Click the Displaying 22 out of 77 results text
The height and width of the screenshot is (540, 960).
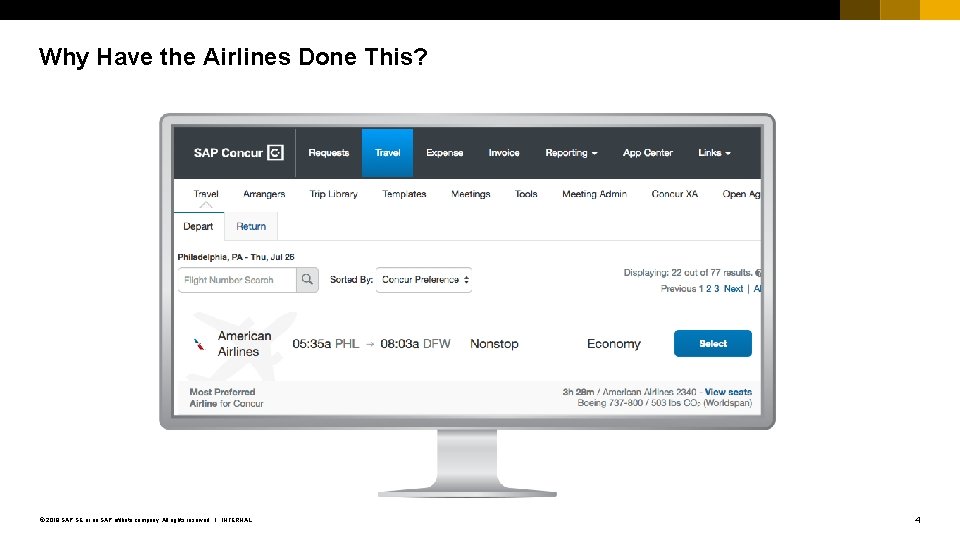(x=688, y=273)
